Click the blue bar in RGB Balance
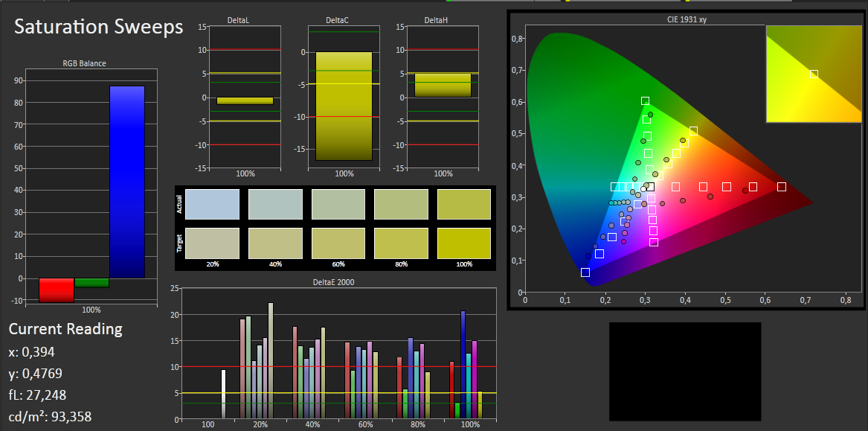 126,182
